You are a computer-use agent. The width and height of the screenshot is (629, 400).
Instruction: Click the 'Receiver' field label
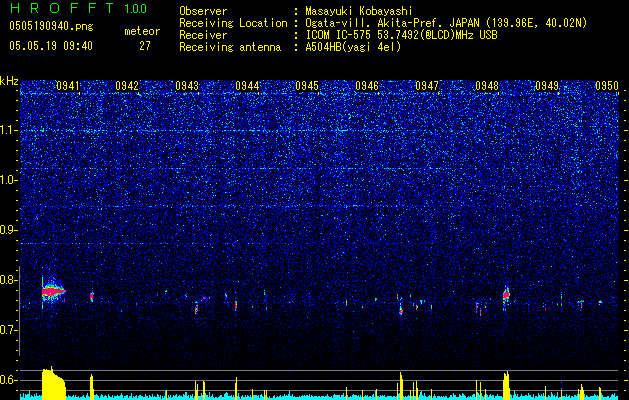(x=203, y=35)
